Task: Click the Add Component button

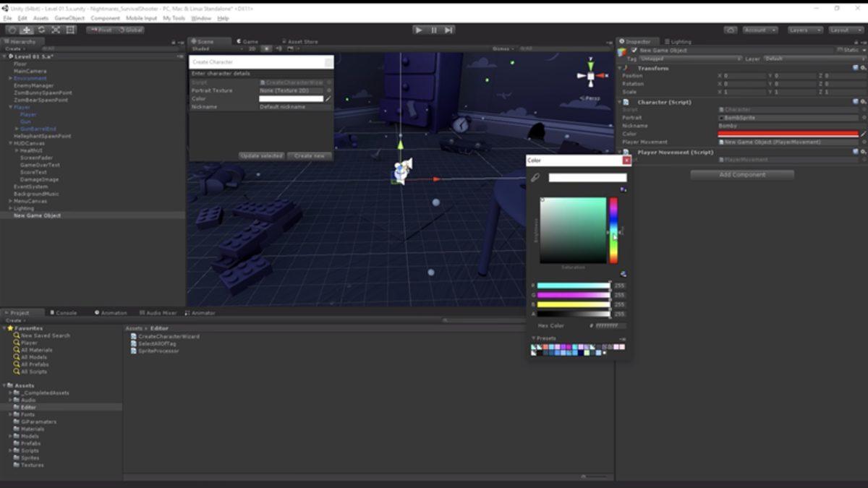Action: (742, 174)
